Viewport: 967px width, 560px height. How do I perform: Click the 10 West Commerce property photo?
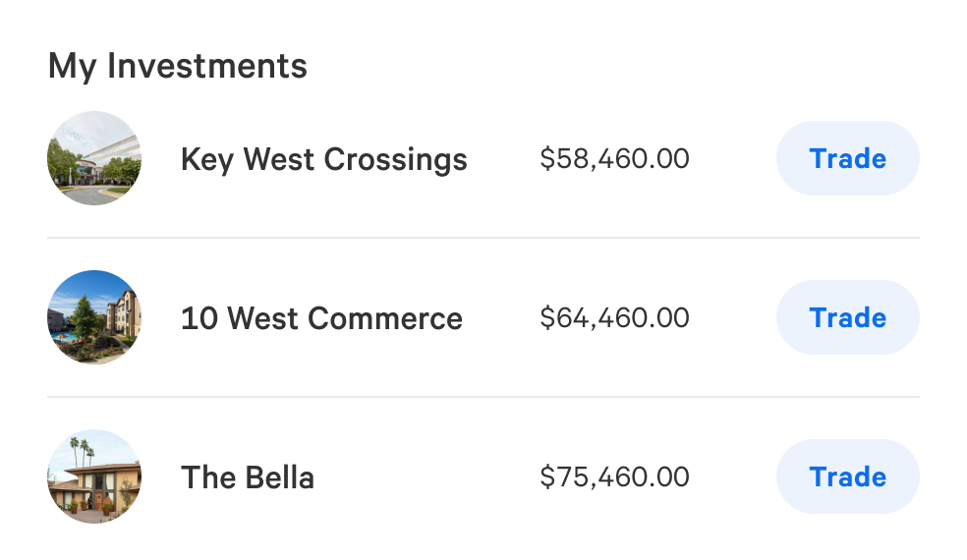(94, 317)
